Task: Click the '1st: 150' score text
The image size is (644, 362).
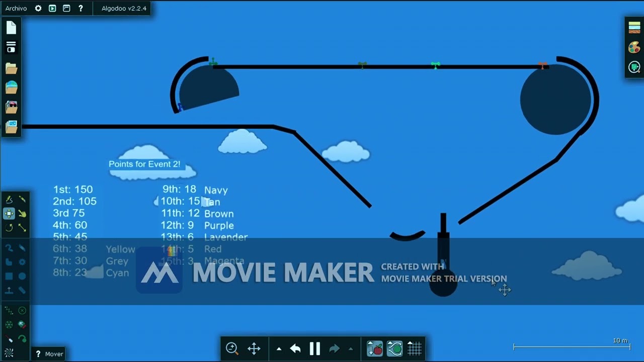Action: click(x=73, y=190)
